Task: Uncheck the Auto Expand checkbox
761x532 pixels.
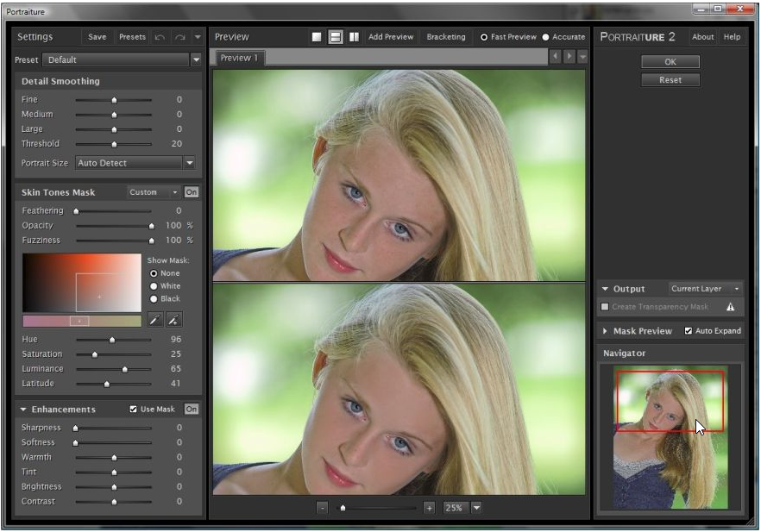Action: click(x=689, y=331)
